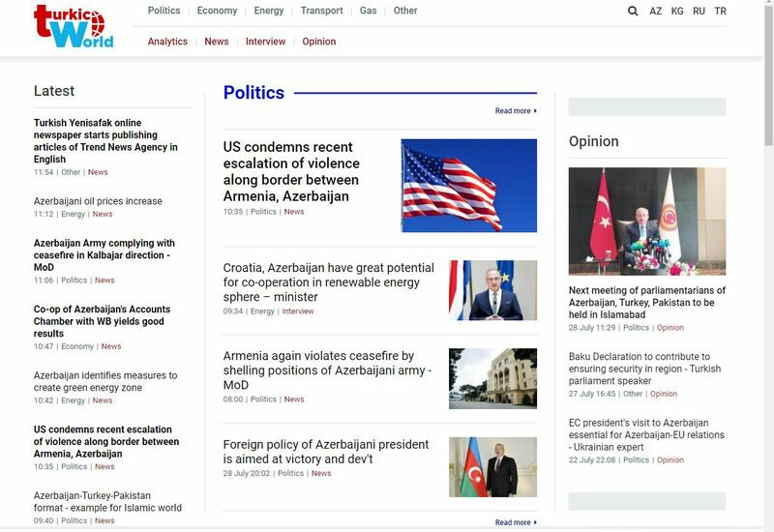Open Azerbaijani oil prices increase article
774x532 pixels.
coord(98,201)
